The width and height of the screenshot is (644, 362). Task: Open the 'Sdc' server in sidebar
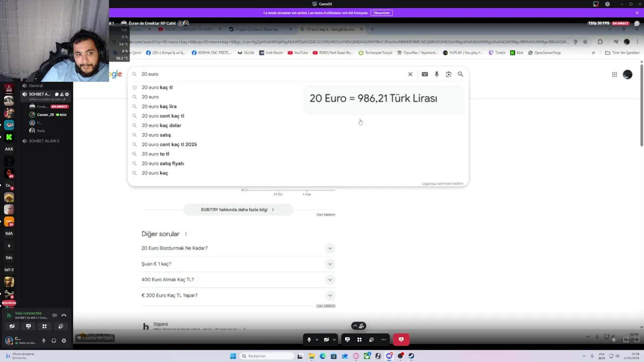coord(9,257)
